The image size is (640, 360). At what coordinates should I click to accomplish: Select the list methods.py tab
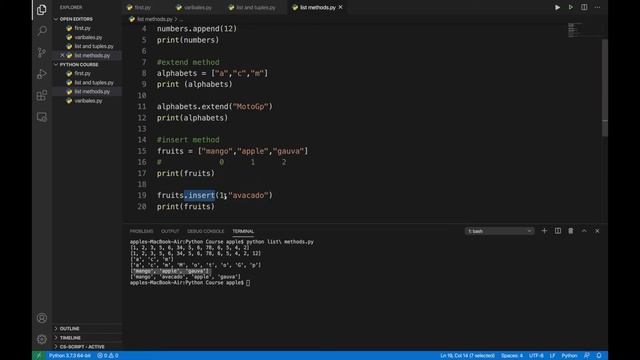(318, 7)
